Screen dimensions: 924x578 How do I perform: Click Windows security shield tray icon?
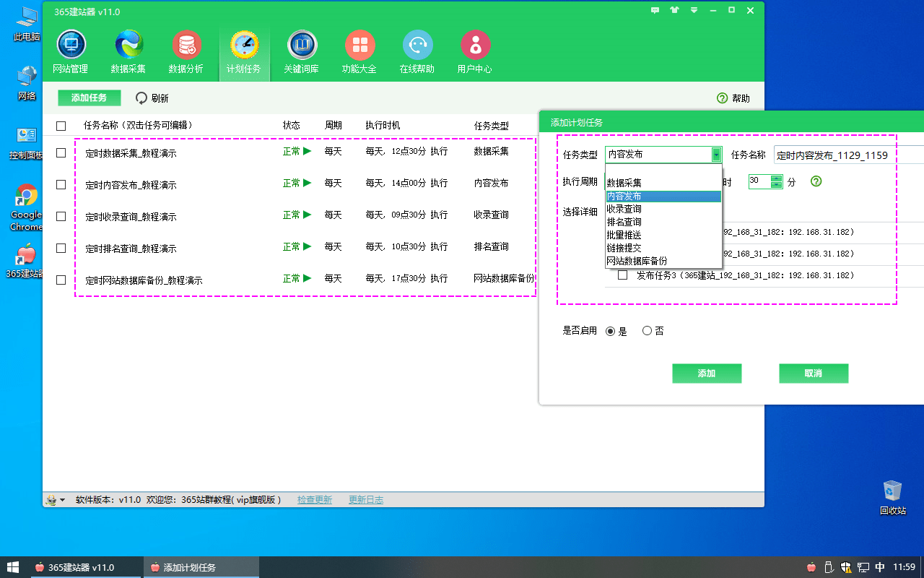click(846, 567)
